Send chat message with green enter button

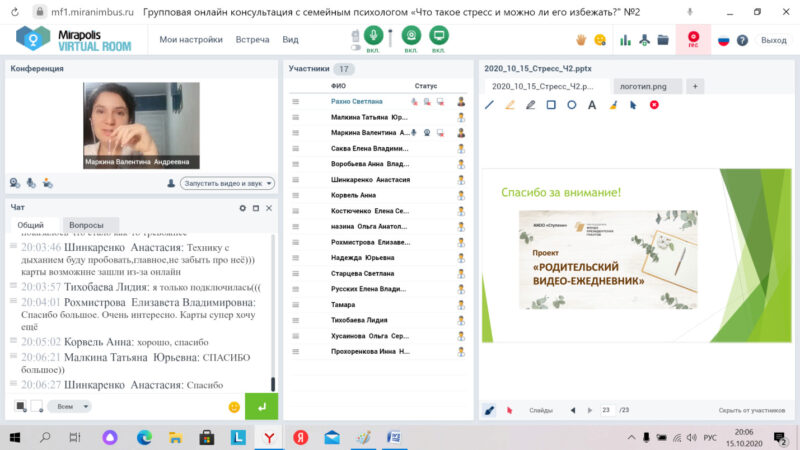click(261, 406)
